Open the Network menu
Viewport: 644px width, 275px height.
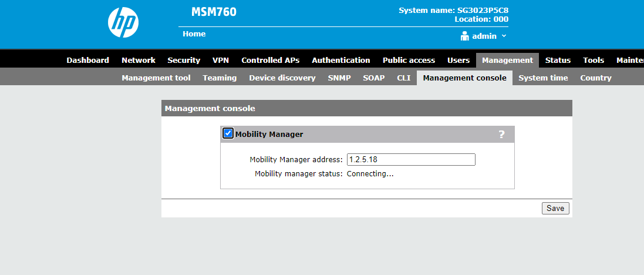click(x=139, y=60)
